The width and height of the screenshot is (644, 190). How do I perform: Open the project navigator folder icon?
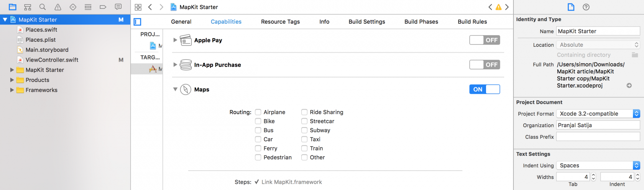click(x=13, y=7)
